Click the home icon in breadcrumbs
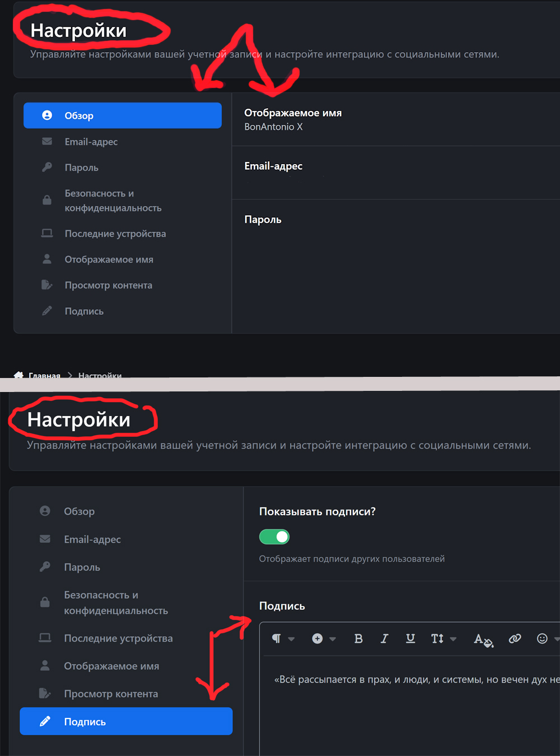Image resolution: width=560 pixels, height=756 pixels. [18, 375]
